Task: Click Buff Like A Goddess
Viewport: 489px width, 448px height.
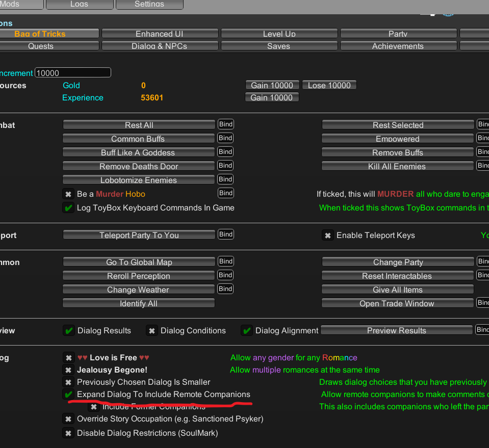Action: click(139, 152)
